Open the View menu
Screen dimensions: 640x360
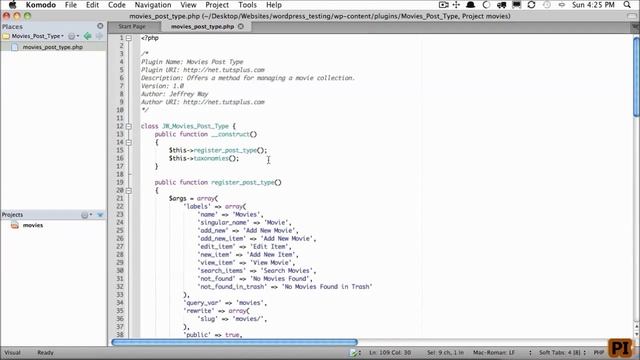188,5
